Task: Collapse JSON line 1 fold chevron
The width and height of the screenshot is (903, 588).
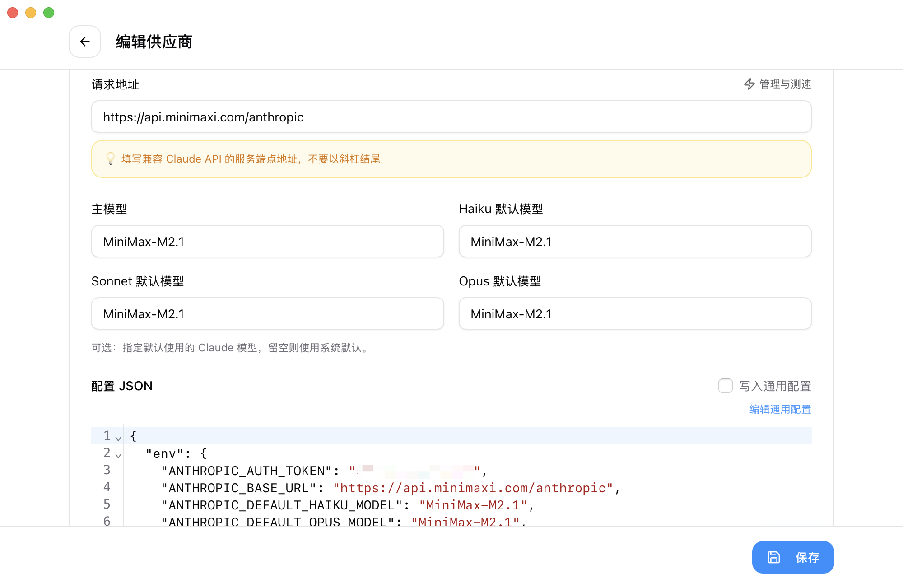Action: click(118, 439)
